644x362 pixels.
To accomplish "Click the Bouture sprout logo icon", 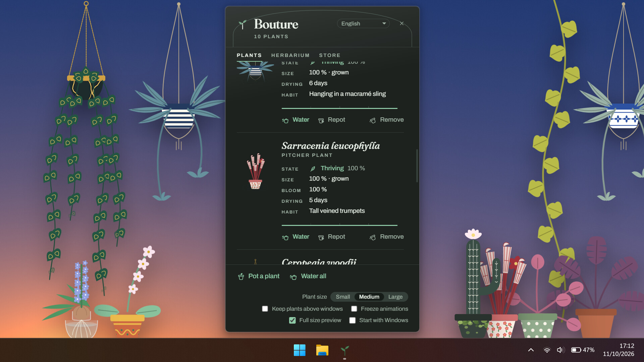I will 242,24.
